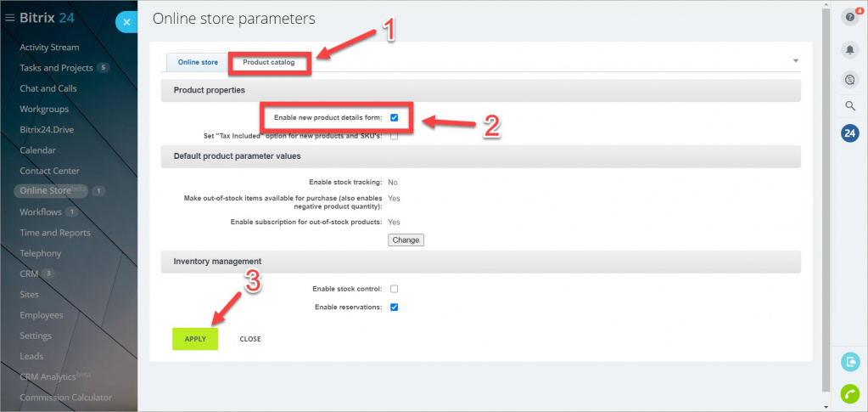Expand the tab options dropdown arrow
The width and height of the screenshot is (868, 412).
click(x=796, y=60)
